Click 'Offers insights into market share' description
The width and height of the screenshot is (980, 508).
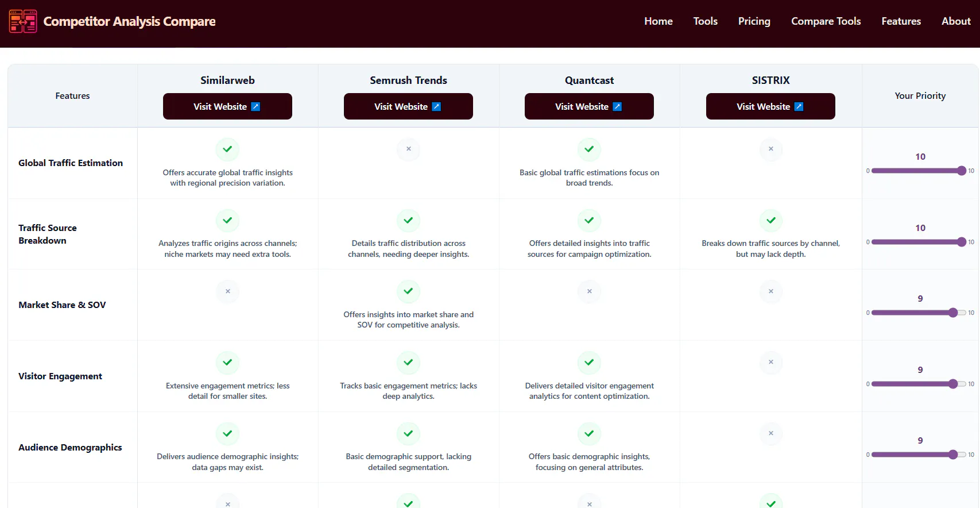click(x=408, y=320)
